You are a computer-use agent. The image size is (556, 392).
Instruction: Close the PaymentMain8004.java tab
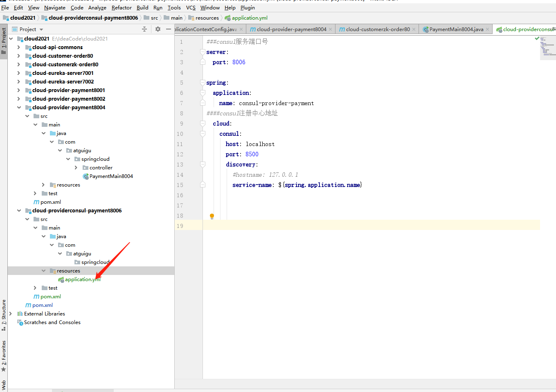point(488,29)
